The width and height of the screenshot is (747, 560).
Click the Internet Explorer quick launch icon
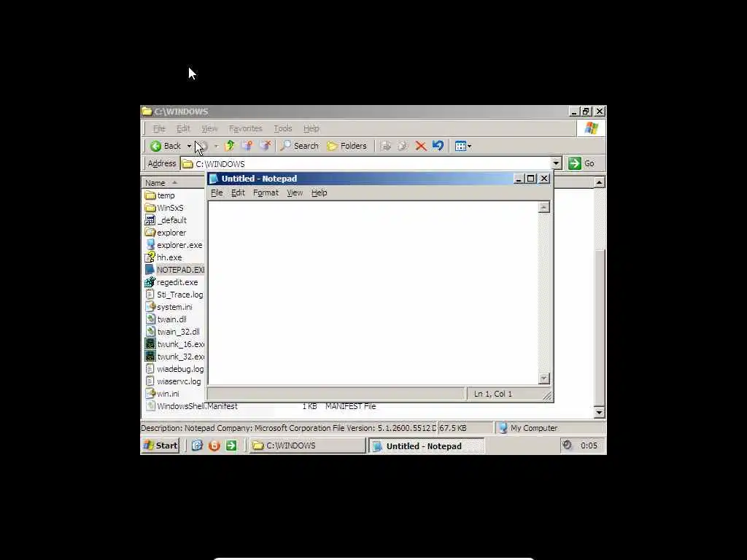[x=197, y=446]
